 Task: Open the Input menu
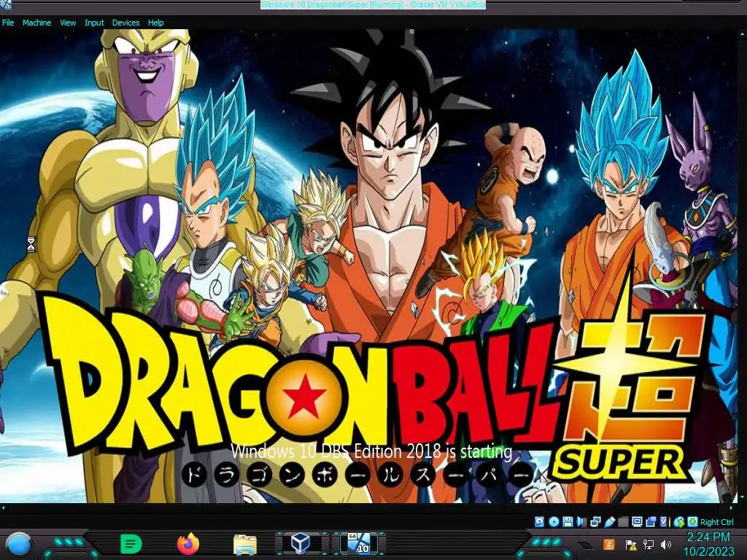94,23
